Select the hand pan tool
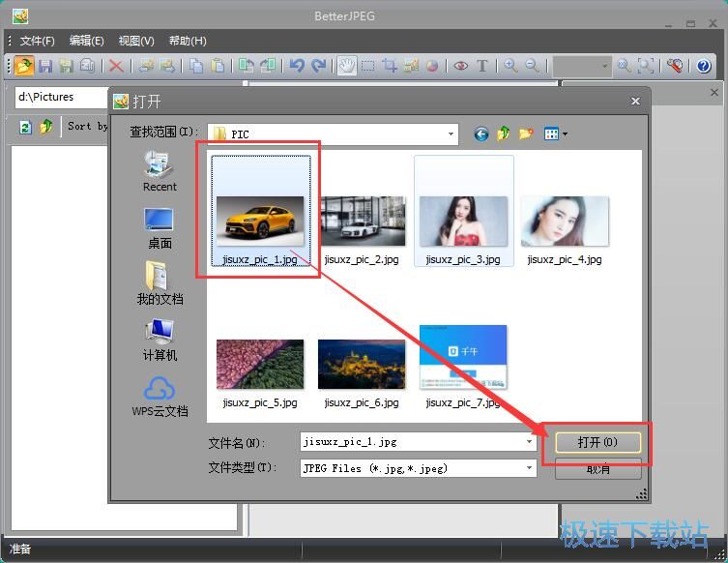Viewport: 728px width, 563px height. click(346, 66)
